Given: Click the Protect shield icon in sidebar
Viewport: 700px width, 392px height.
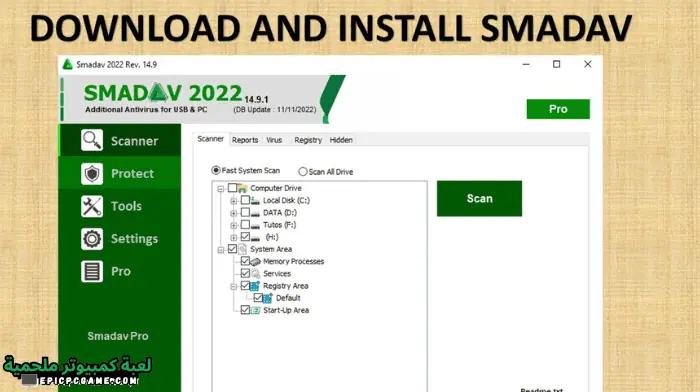Looking at the screenshot, I should click(x=92, y=173).
